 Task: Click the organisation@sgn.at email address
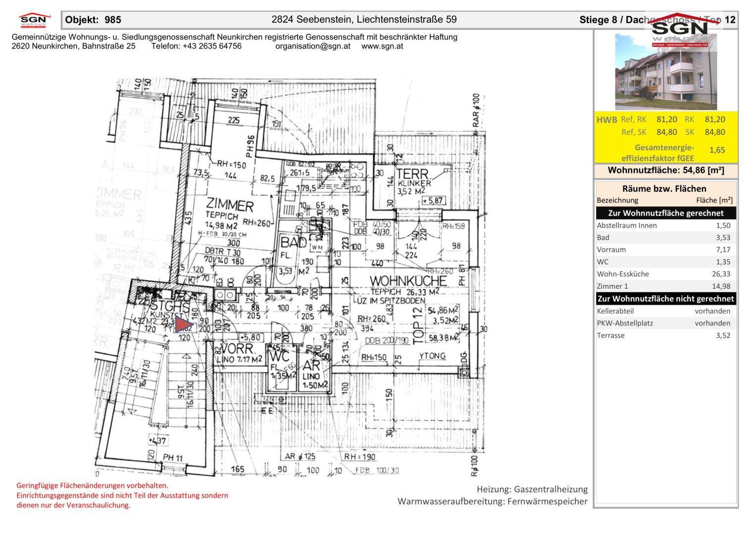tap(313, 46)
